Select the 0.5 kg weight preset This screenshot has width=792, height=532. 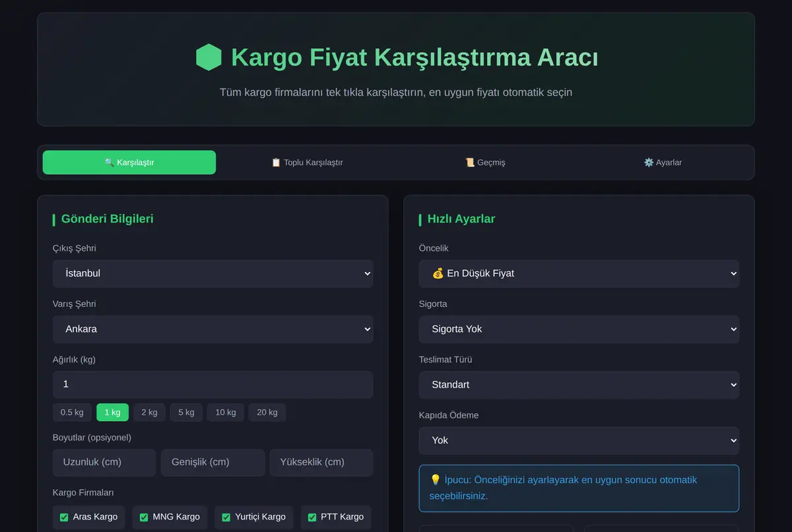pyautogui.click(x=72, y=413)
